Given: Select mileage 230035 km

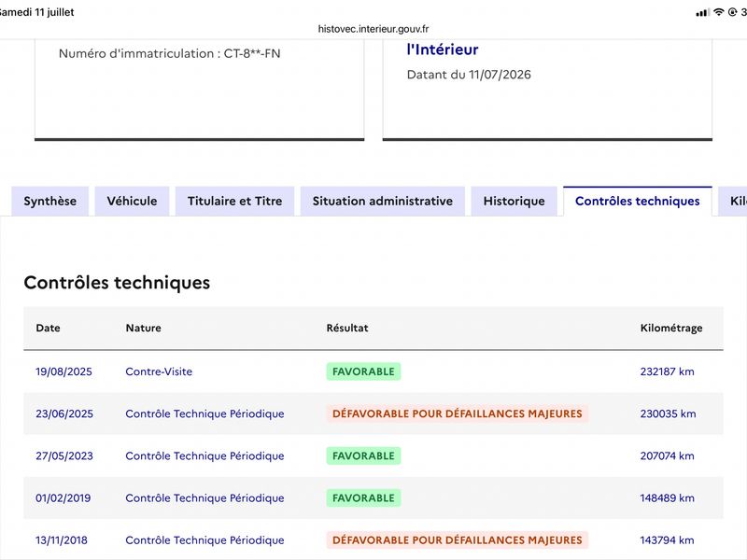Looking at the screenshot, I should pos(668,413).
